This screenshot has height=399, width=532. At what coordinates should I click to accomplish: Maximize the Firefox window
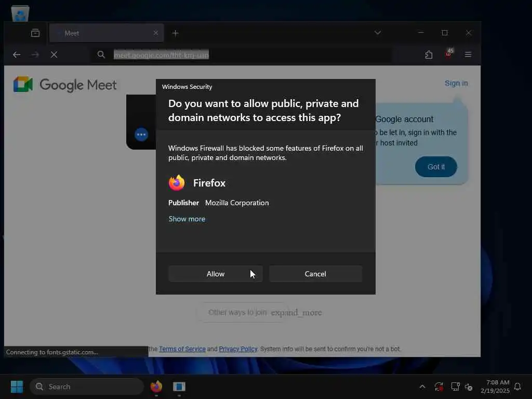tap(445, 33)
